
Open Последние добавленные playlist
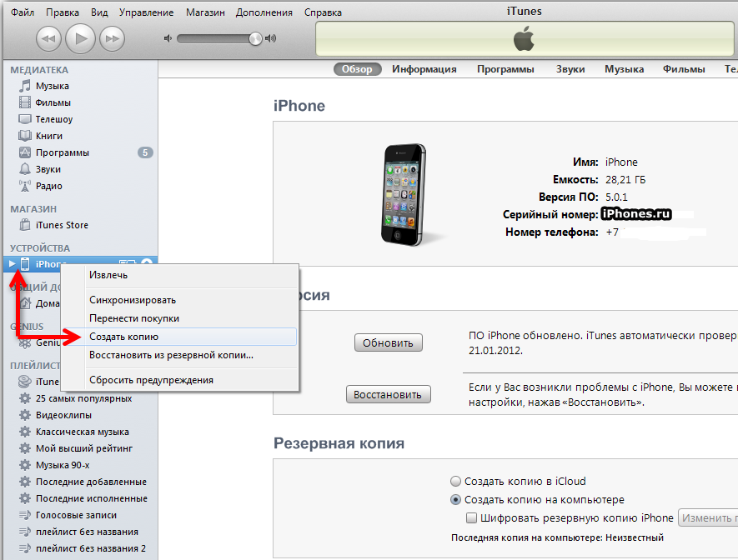click(x=91, y=482)
